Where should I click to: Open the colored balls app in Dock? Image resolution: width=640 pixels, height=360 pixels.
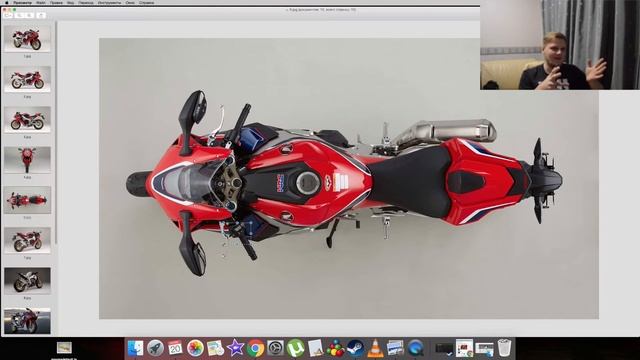pyautogui.click(x=336, y=348)
